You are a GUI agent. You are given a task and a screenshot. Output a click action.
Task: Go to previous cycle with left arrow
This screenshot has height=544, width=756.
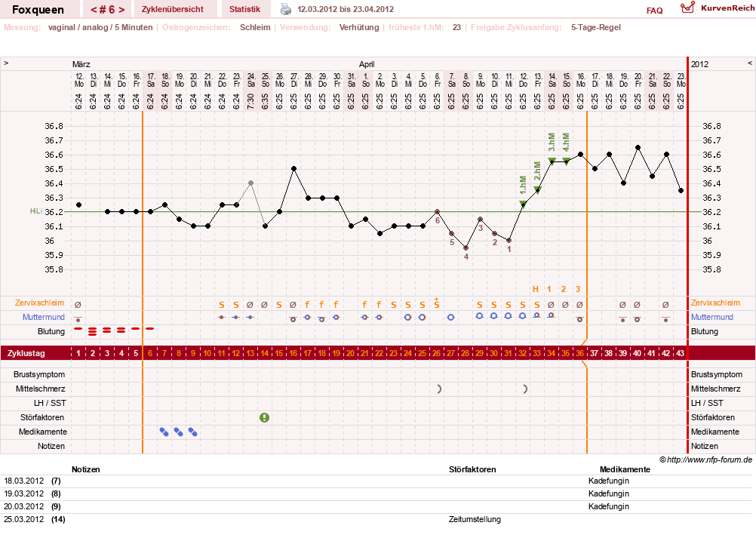point(94,10)
